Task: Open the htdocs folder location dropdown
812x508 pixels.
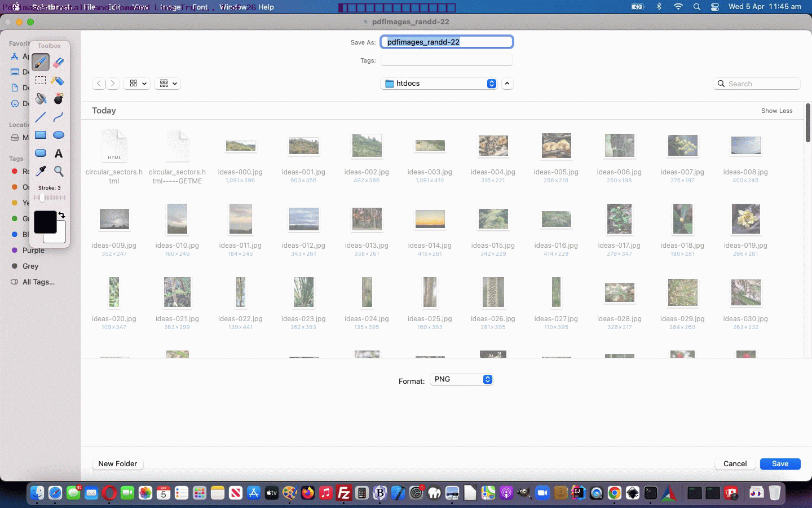Action: coord(440,84)
